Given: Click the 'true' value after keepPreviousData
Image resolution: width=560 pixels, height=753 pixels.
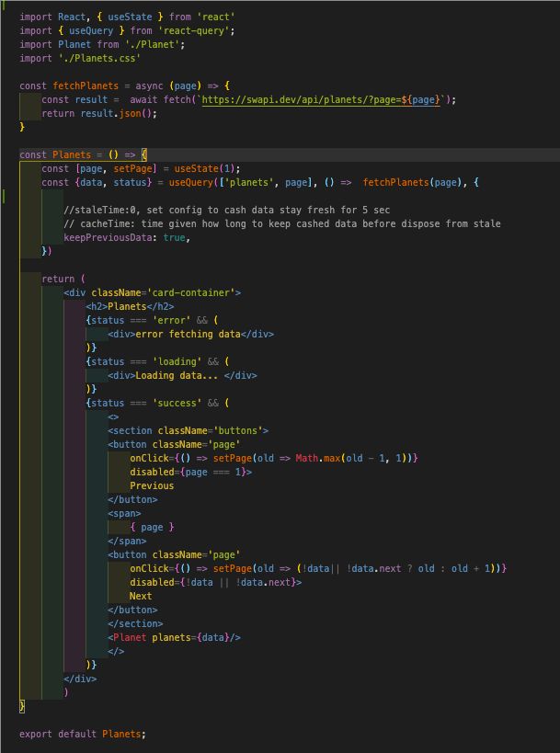Looking at the screenshot, I should click(x=174, y=238).
